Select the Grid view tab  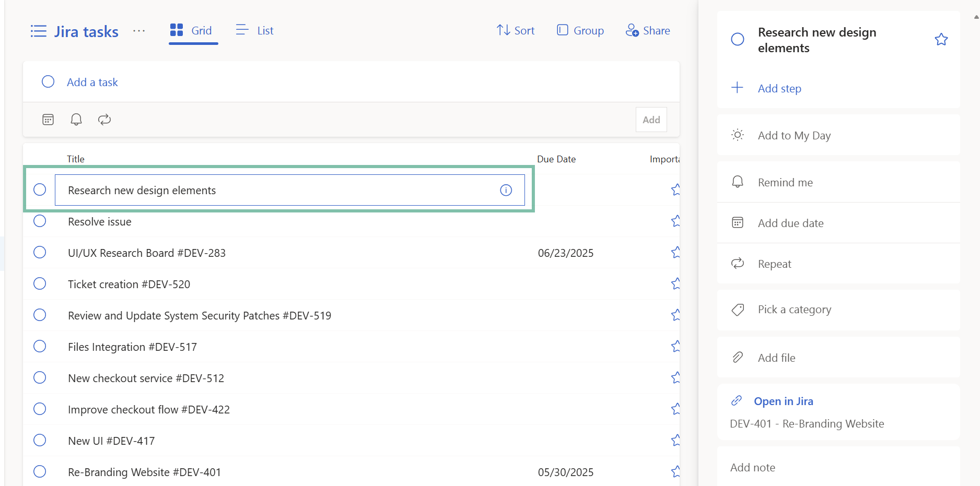tap(192, 30)
